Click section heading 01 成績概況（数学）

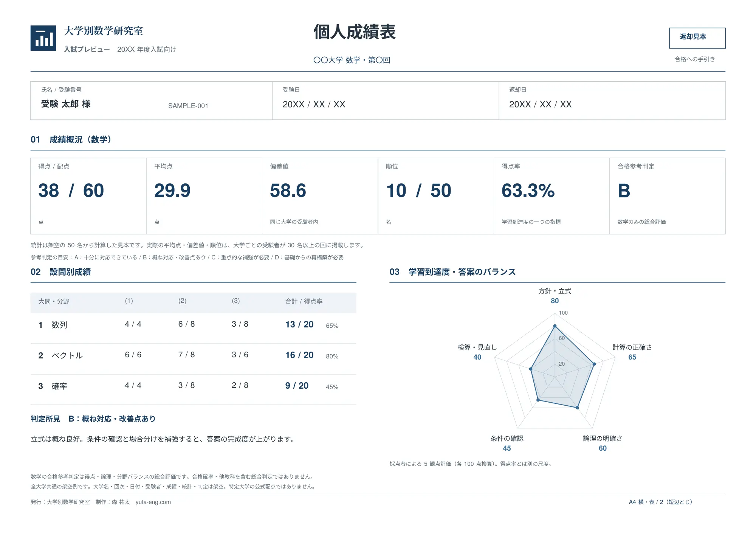pyautogui.click(x=71, y=140)
